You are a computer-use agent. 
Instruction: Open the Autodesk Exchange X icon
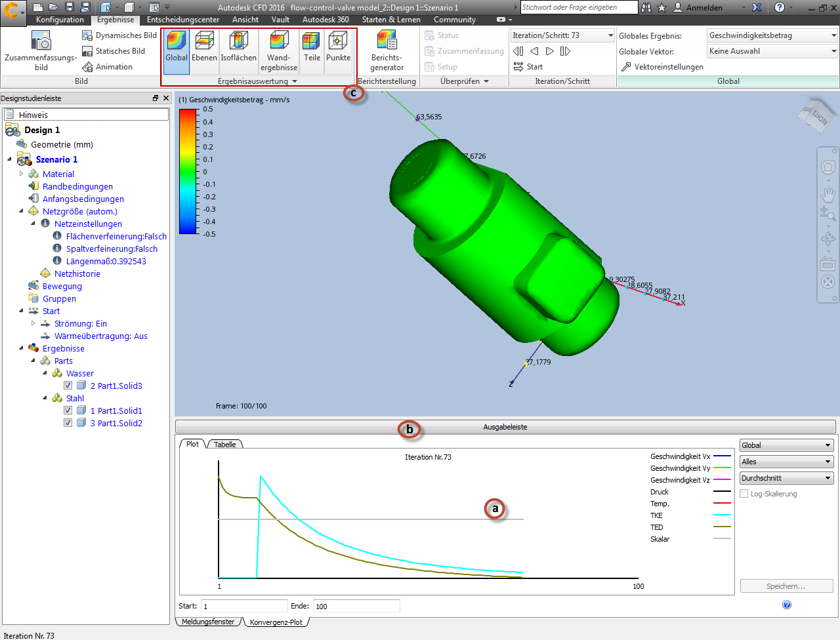click(757, 7)
